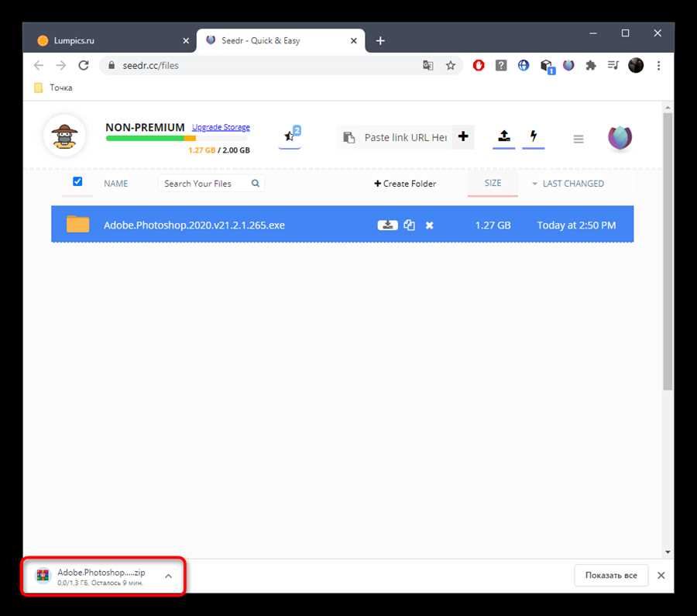
Task: Open the red Opera extension icon
Action: [x=479, y=65]
